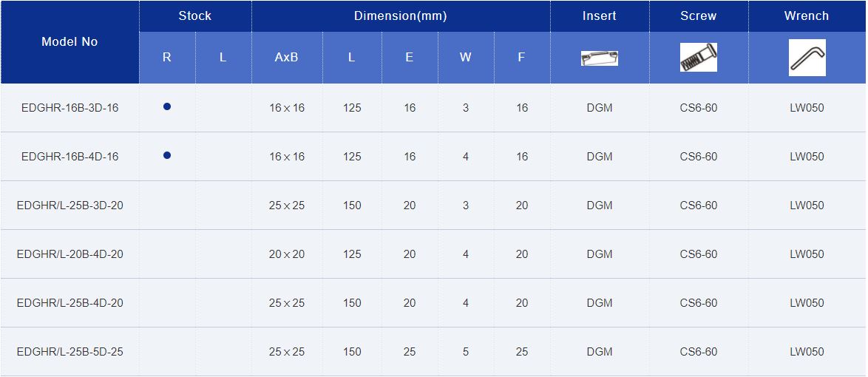868x377 pixels.
Task: Click the Stock header cell
Action: tap(195, 16)
